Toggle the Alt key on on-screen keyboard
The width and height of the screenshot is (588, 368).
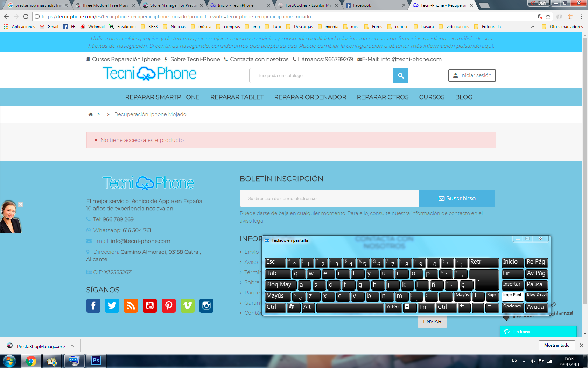[308, 307]
